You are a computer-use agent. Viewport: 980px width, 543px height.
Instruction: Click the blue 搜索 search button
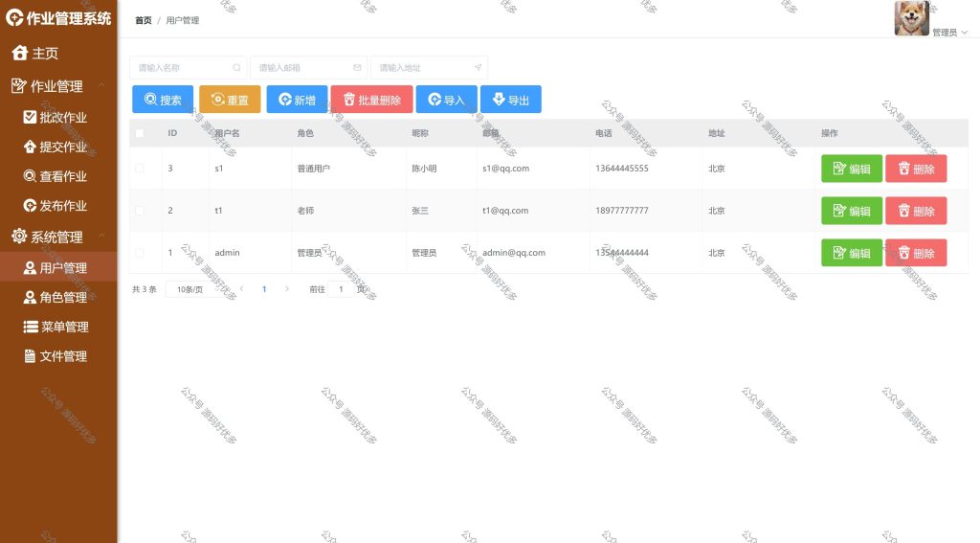click(x=163, y=100)
